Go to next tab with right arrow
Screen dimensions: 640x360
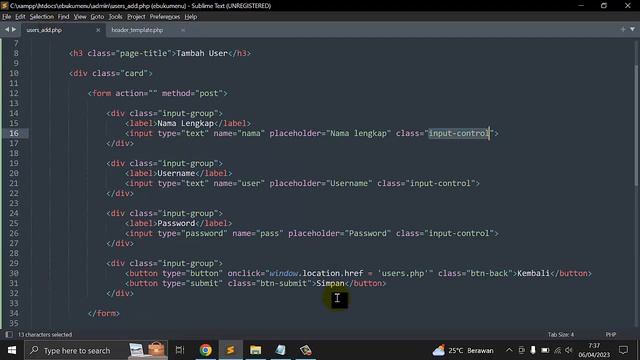click(14, 29)
